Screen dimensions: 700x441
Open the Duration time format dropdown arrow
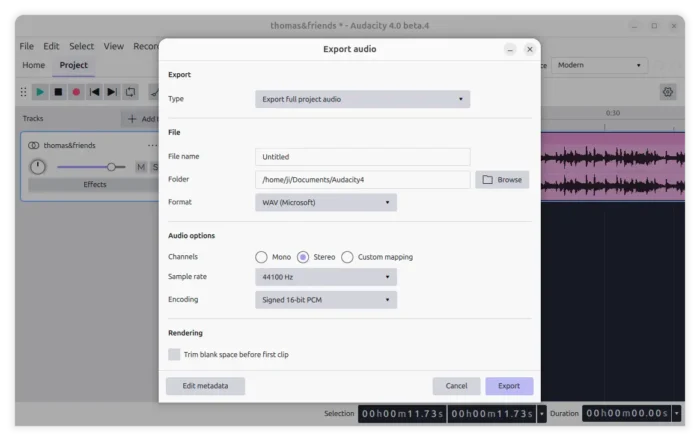pos(676,413)
